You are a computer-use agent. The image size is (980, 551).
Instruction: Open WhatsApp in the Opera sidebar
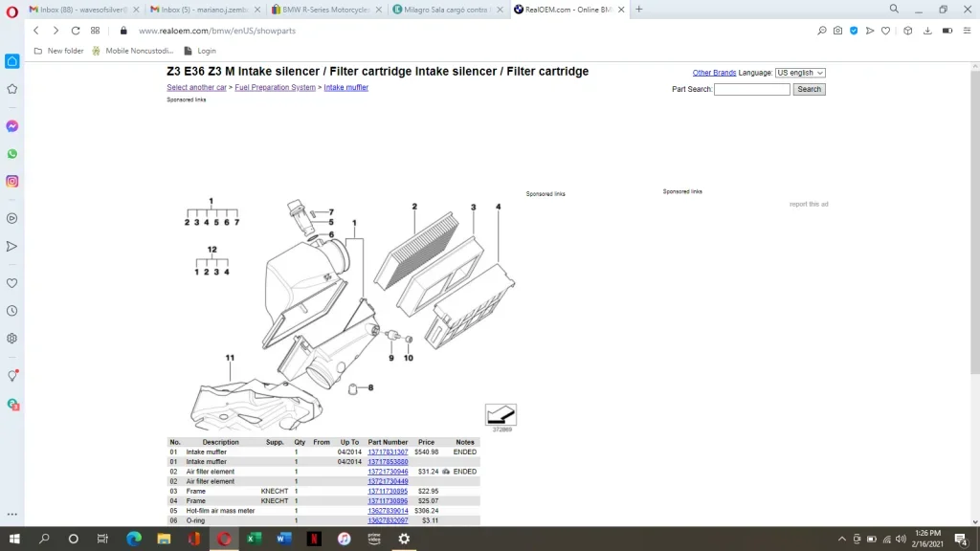click(11, 154)
